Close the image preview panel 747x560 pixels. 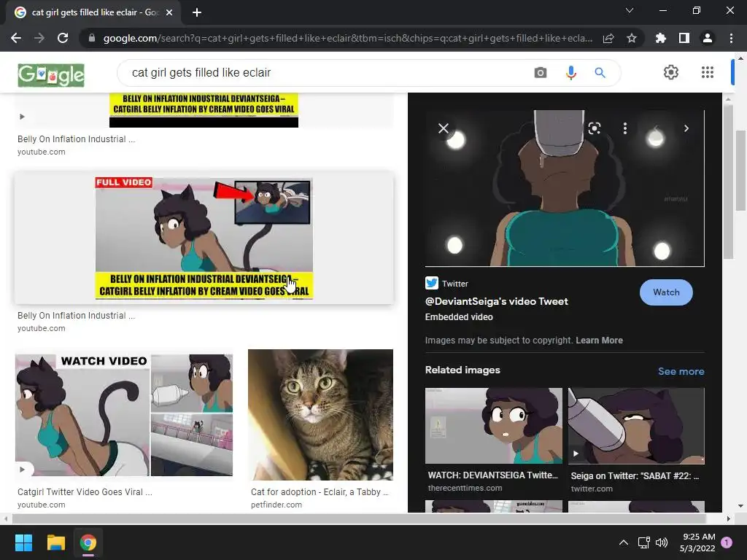(444, 128)
